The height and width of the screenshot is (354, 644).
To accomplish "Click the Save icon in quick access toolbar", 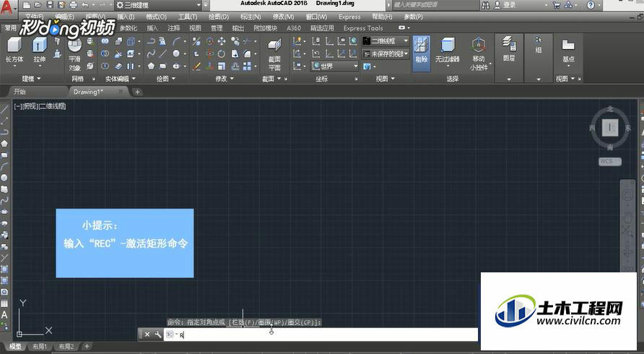I will [x=50, y=5].
